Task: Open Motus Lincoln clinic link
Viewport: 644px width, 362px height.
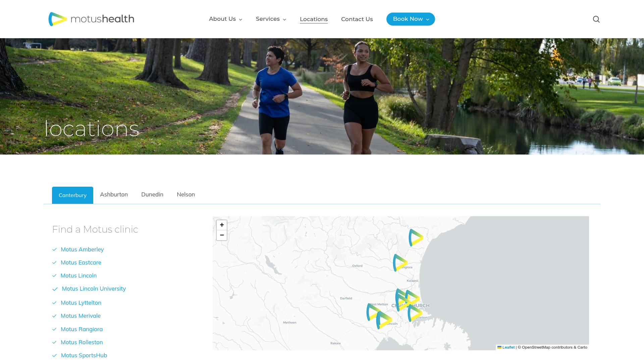Action: [78, 276]
